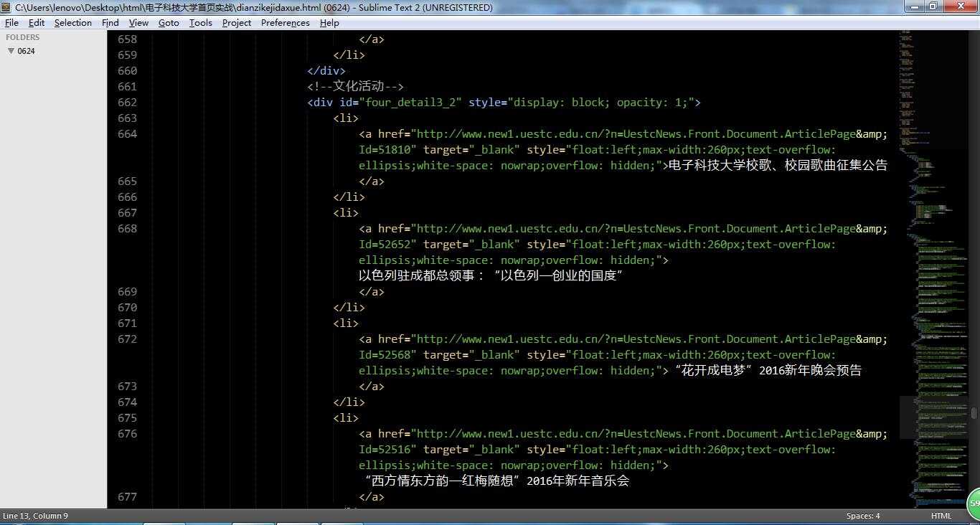980x525 pixels.
Task: Click the <li> tag on line 667
Action: pos(346,213)
